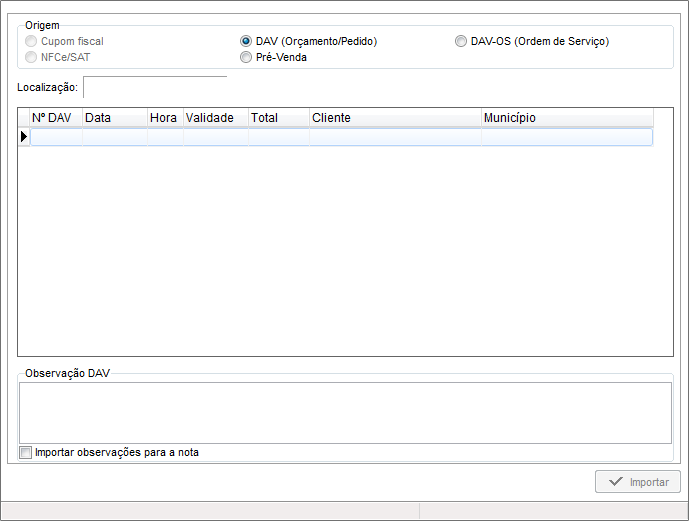Click the Localização search field
Image resolution: width=689 pixels, height=521 pixels.
point(155,88)
